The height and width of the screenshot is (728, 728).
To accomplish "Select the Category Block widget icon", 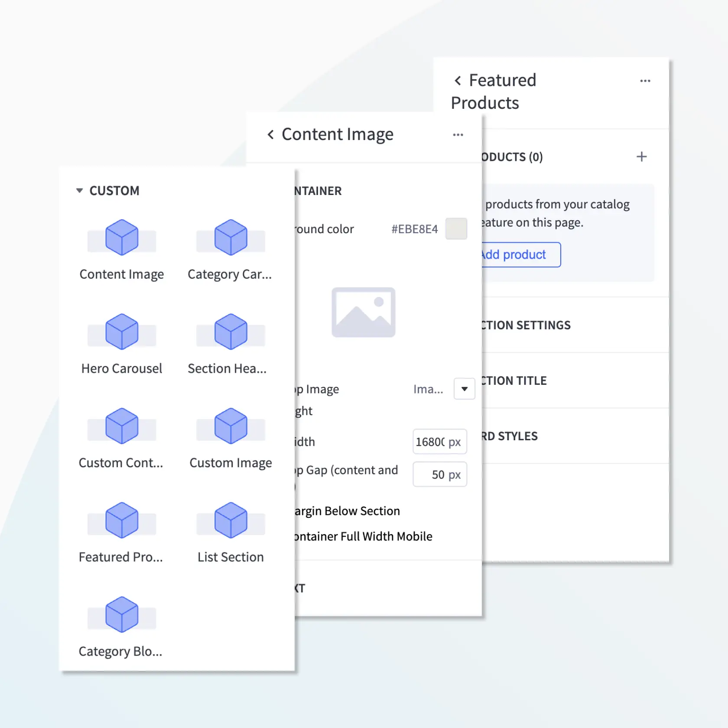I will tap(122, 615).
